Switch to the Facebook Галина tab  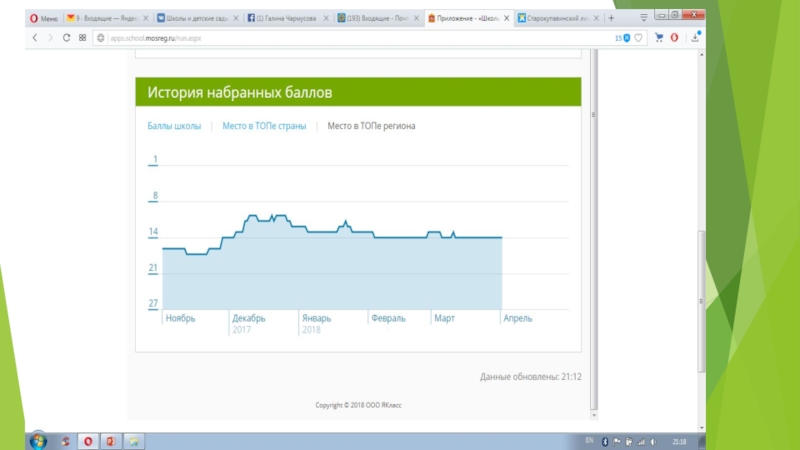click(x=283, y=19)
